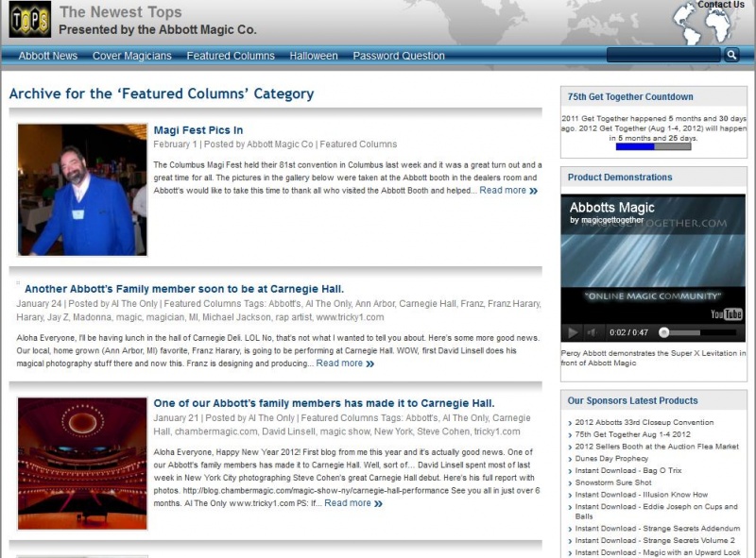Click the Contact Us link

coord(721,5)
